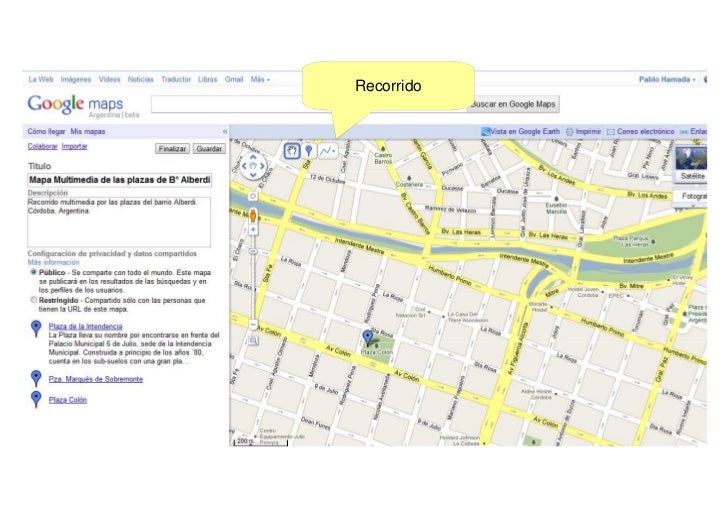The width and height of the screenshot is (728, 515).
Task: Click the orange Street View Pegman
Action: tap(253, 215)
